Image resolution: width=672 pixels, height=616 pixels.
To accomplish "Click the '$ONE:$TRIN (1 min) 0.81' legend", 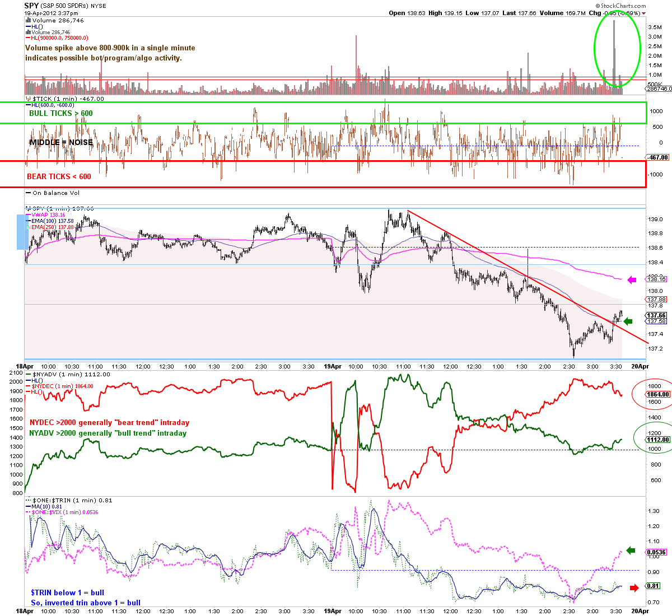I will click(69, 500).
